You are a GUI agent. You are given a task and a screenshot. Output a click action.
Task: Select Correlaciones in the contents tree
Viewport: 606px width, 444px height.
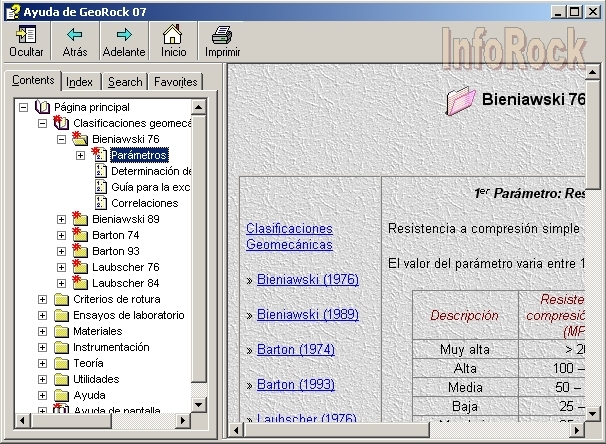(x=144, y=203)
